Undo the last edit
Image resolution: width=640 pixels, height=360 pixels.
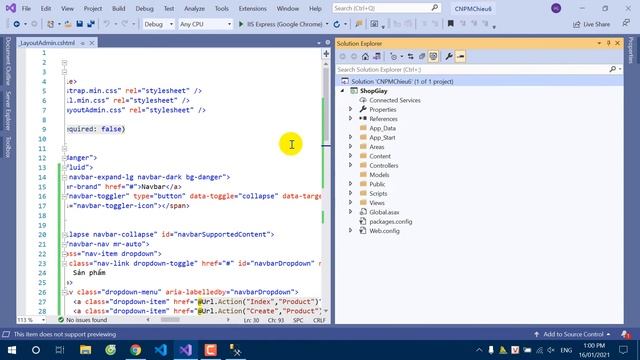(107, 24)
